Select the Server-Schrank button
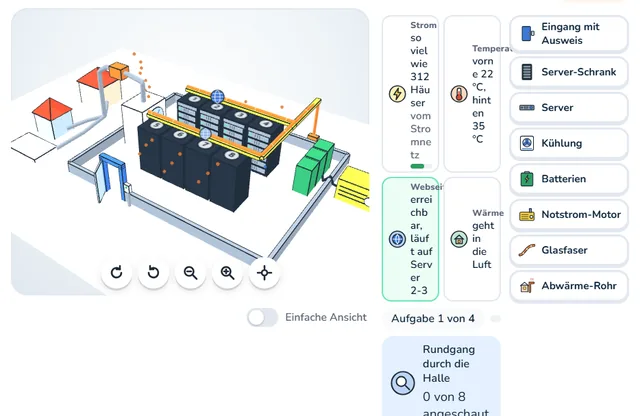640x416 pixels. 569,72
